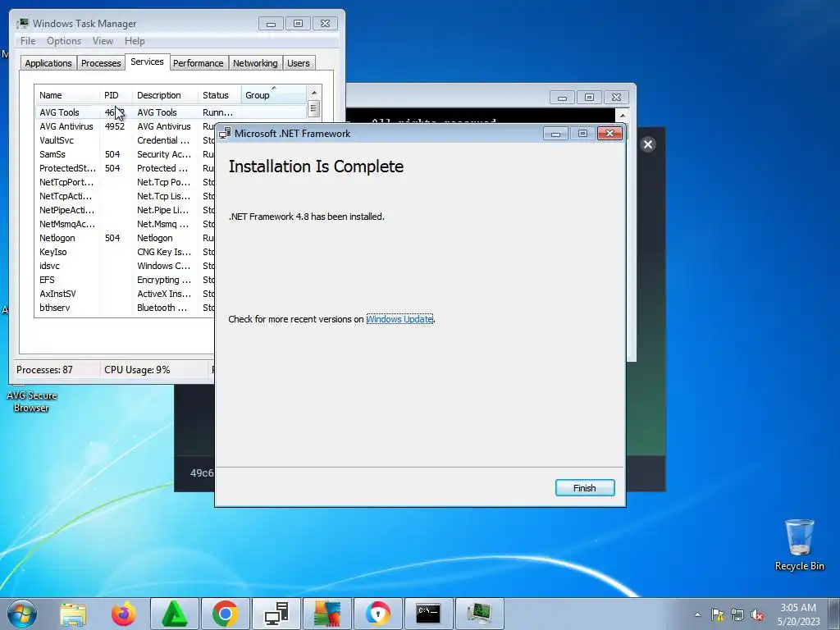Select the AVG Tools service row

(171, 112)
